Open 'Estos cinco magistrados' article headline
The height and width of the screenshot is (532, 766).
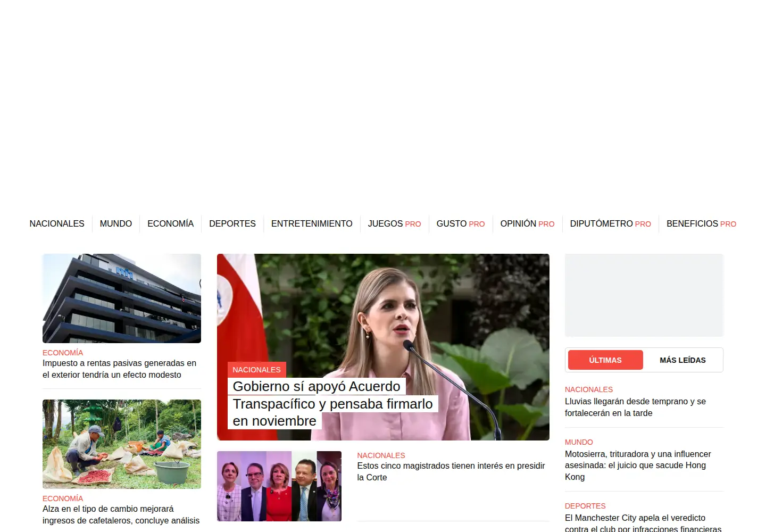[451, 472]
